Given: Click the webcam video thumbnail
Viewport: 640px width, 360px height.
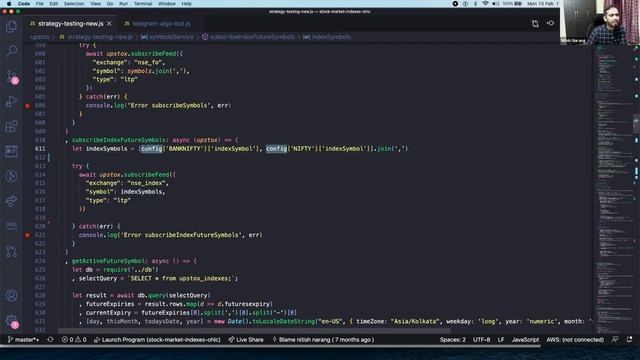Looking at the screenshot, I should tap(600, 22).
